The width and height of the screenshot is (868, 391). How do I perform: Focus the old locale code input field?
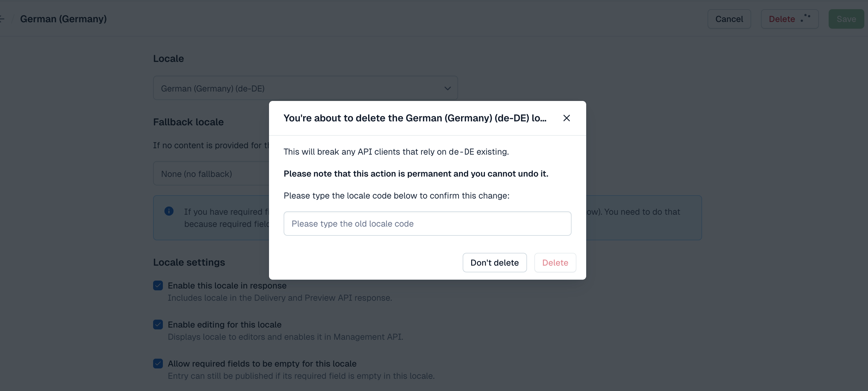[427, 224]
